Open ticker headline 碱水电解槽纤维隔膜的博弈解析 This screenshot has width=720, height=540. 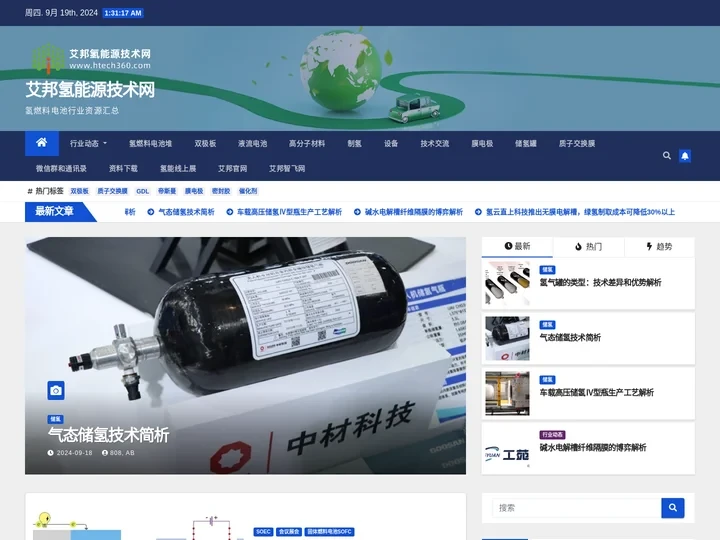(x=409, y=212)
